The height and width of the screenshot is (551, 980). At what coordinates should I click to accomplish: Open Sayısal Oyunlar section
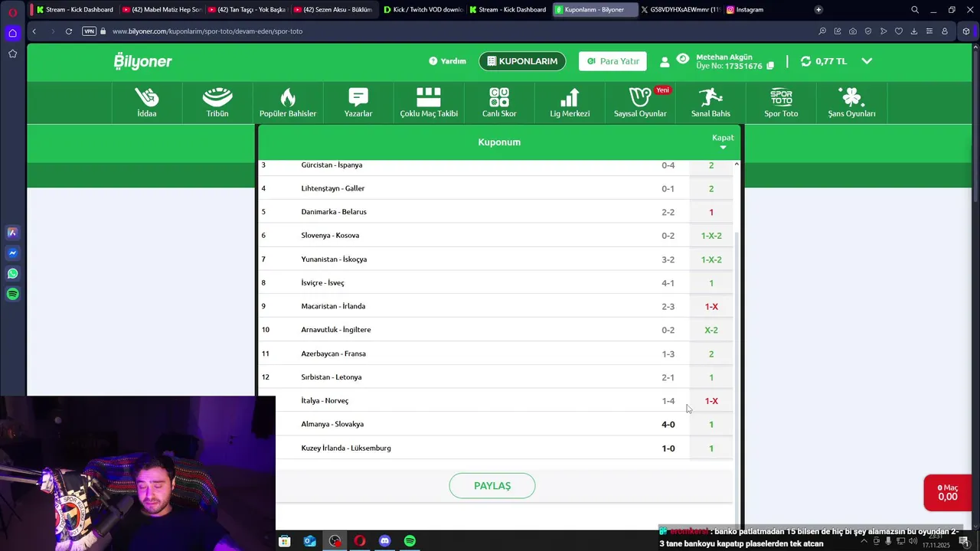coord(640,103)
